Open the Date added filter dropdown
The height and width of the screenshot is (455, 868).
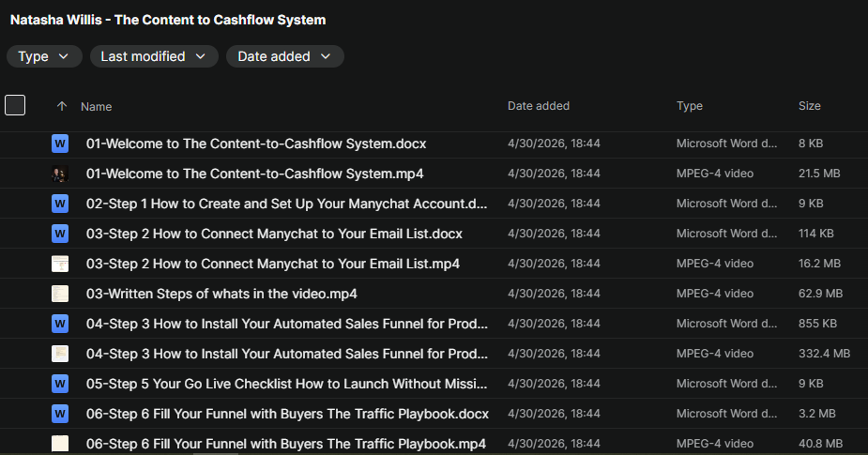285,56
